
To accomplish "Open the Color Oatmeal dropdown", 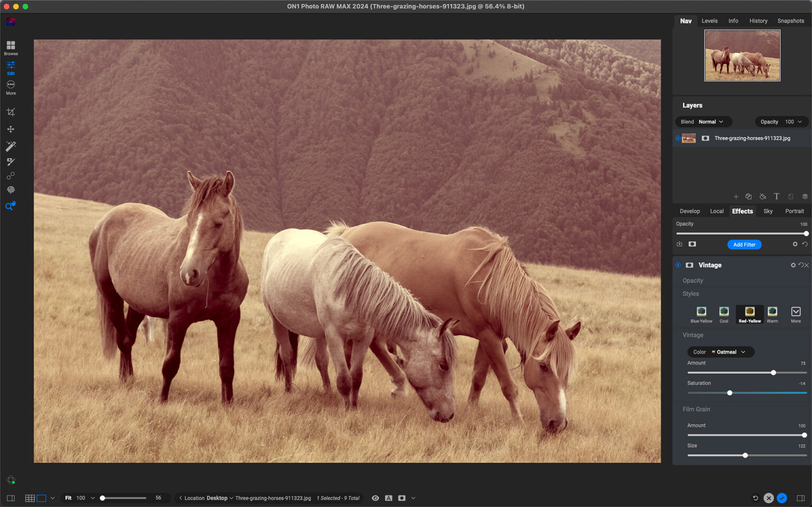I will click(x=721, y=352).
